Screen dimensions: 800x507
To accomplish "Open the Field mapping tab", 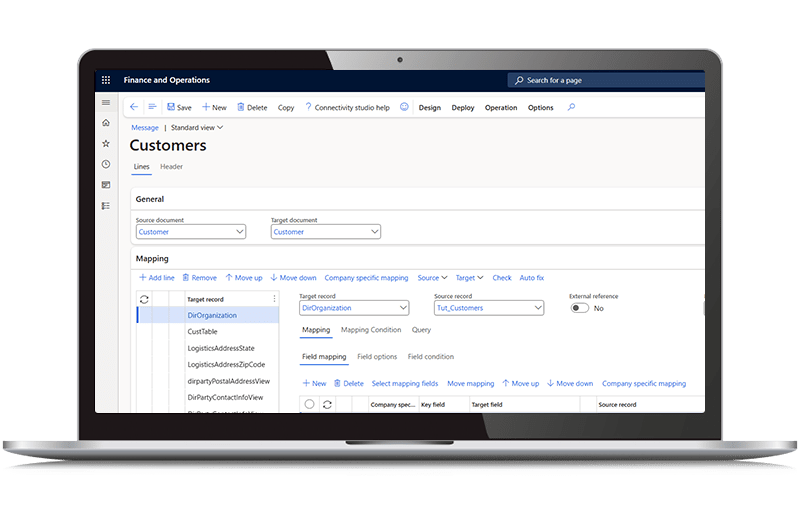I will [x=324, y=357].
